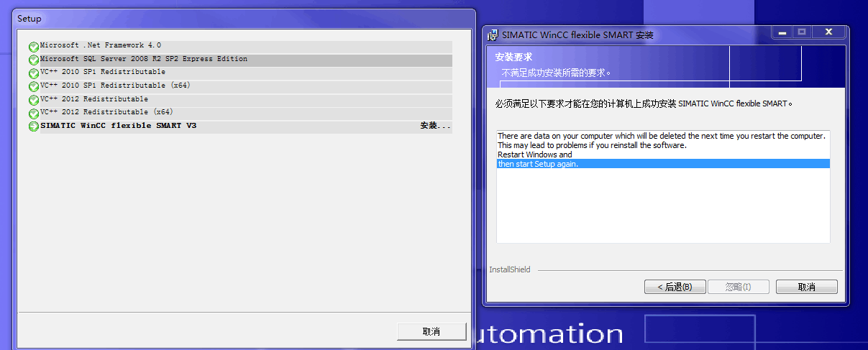This screenshot has width=868, height=350.
Task: Click the Setup window title
Action: (29, 19)
